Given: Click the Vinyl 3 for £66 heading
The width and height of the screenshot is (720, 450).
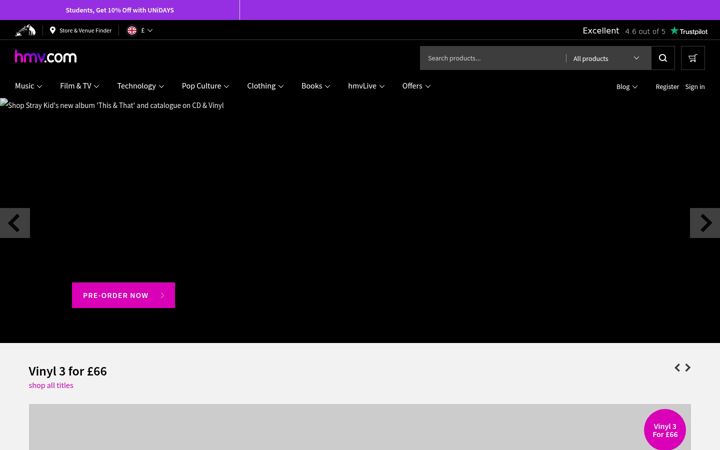Looking at the screenshot, I should coord(68,371).
